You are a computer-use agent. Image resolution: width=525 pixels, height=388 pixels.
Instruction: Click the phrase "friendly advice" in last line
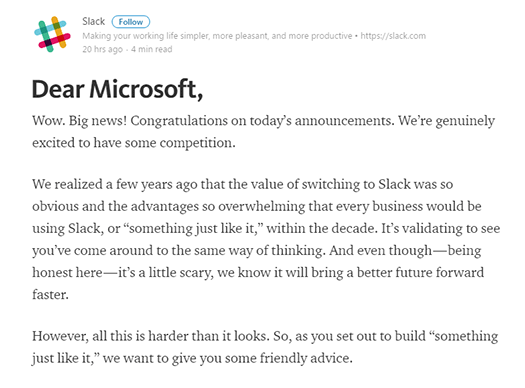[306, 358]
